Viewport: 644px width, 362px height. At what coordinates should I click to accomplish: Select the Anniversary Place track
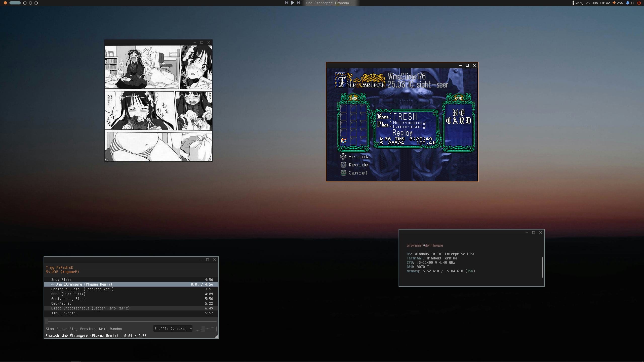coord(131,299)
